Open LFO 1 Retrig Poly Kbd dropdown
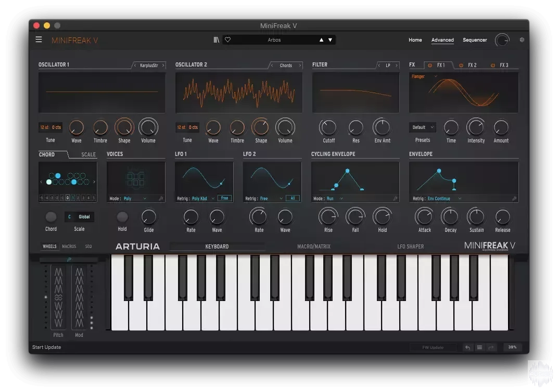The height and width of the screenshot is (392, 558). pyautogui.click(x=203, y=199)
